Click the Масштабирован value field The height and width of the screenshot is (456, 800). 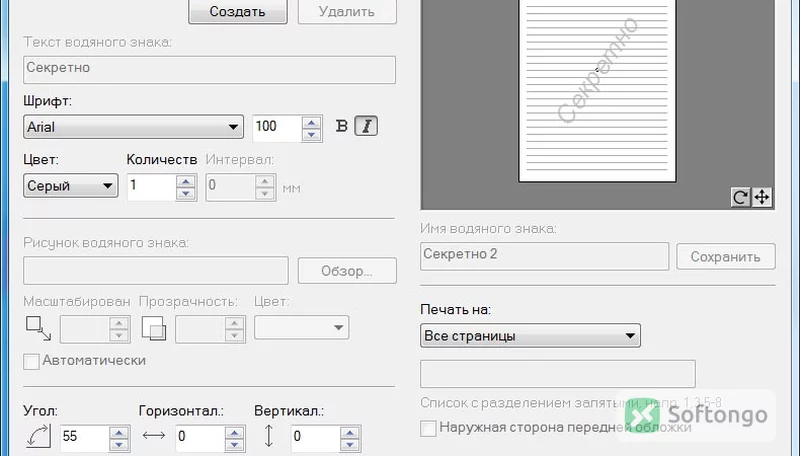click(85, 329)
